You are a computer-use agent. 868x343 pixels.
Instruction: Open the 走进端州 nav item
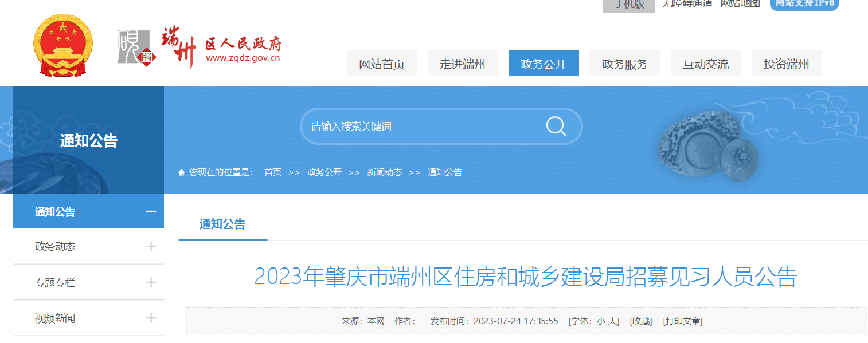(x=463, y=64)
